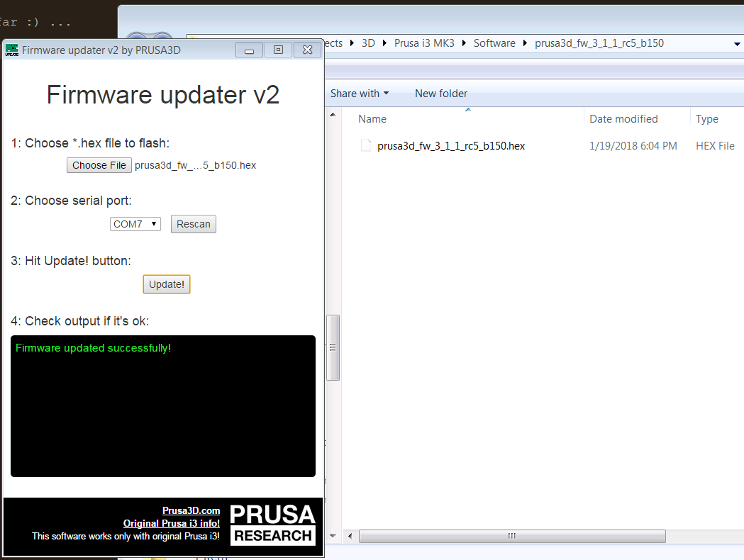Open the address bar history dropdown arrow
This screenshot has height=560, width=744.
(737, 43)
